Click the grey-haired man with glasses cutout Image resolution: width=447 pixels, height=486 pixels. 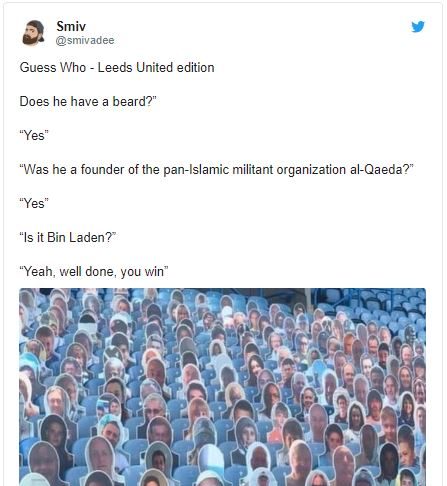(x=153, y=408)
